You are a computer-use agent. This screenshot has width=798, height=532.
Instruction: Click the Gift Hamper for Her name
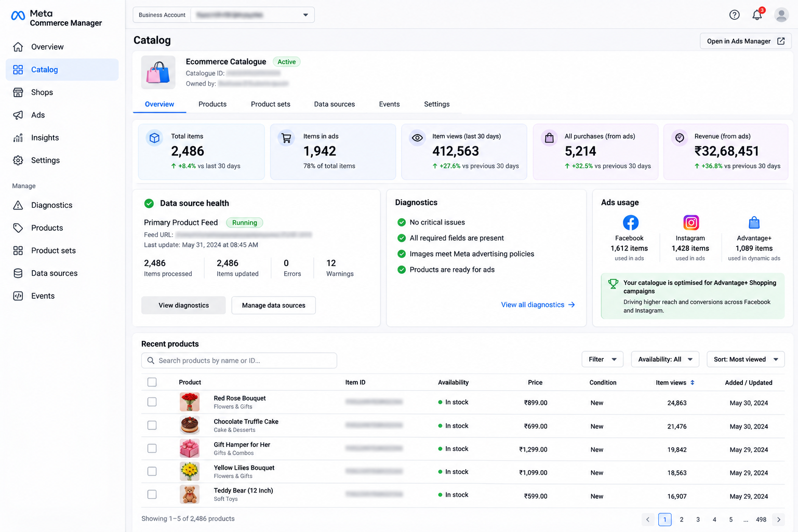tap(242, 445)
